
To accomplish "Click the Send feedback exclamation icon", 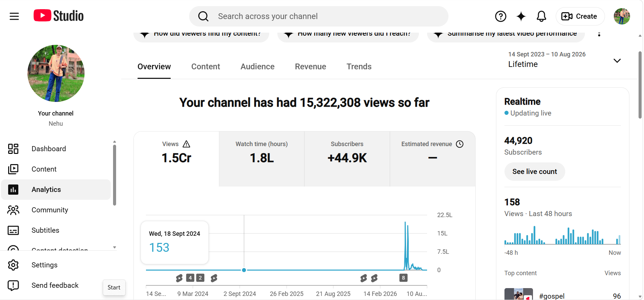I will pos(13,285).
